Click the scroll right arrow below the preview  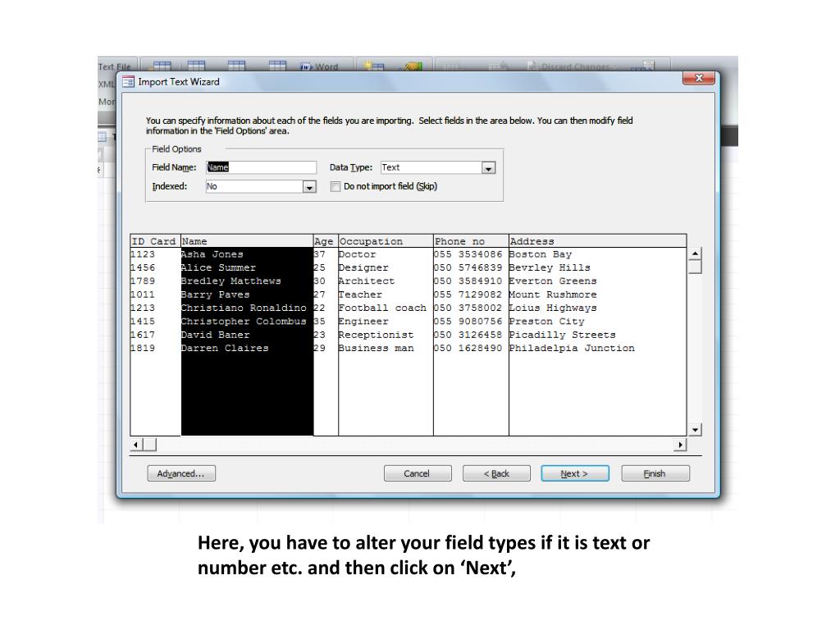coord(680,445)
